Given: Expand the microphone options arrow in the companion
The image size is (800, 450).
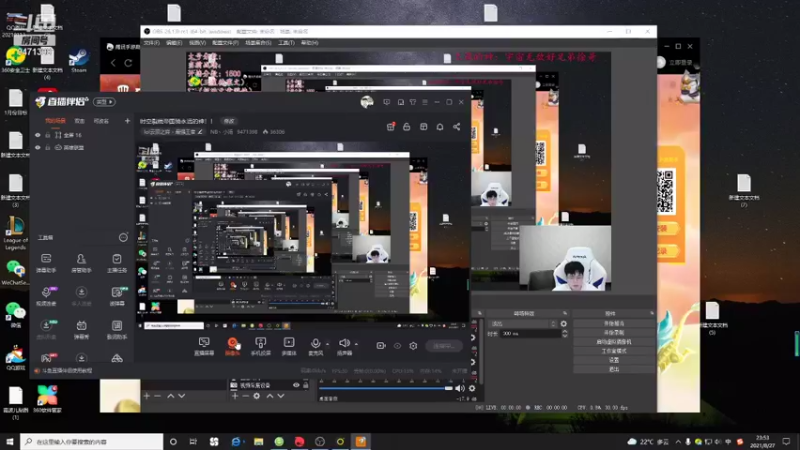Looking at the screenshot, I should coord(327,343).
